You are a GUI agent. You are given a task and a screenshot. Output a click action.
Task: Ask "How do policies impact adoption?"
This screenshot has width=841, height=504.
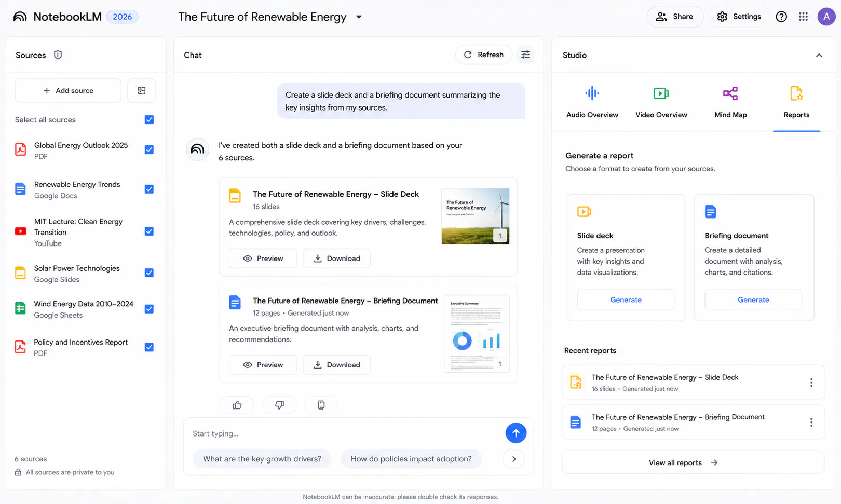click(x=411, y=459)
